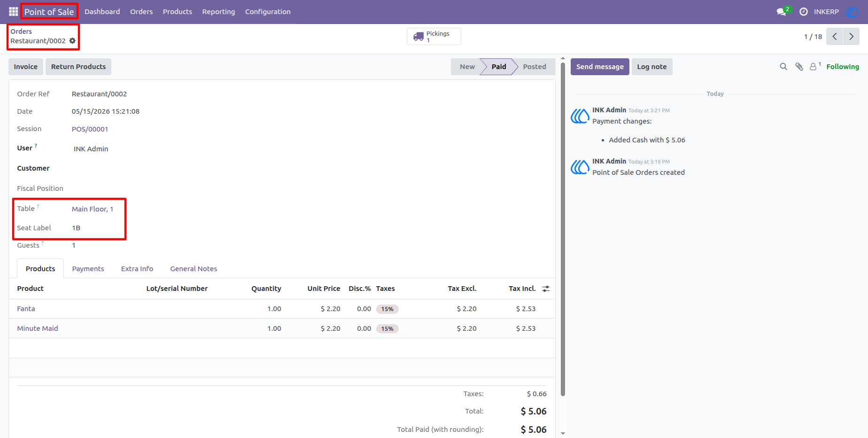Open column options adjust icon in table

[x=546, y=289]
